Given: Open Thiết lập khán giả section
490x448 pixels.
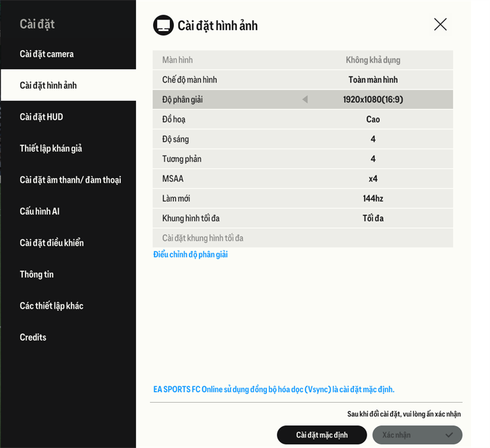Looking at the screenshot, I should (51, 148).
